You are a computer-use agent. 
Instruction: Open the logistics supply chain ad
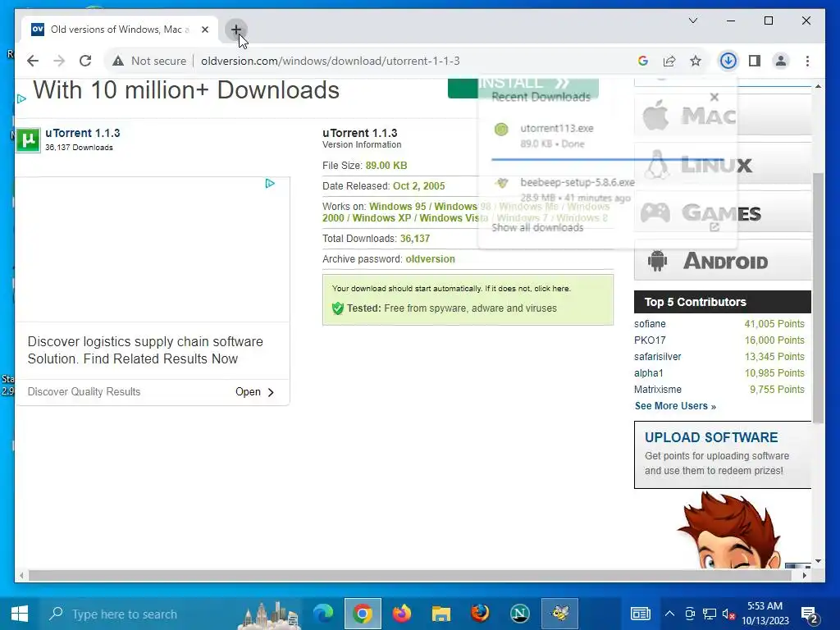tap(145, 350)
